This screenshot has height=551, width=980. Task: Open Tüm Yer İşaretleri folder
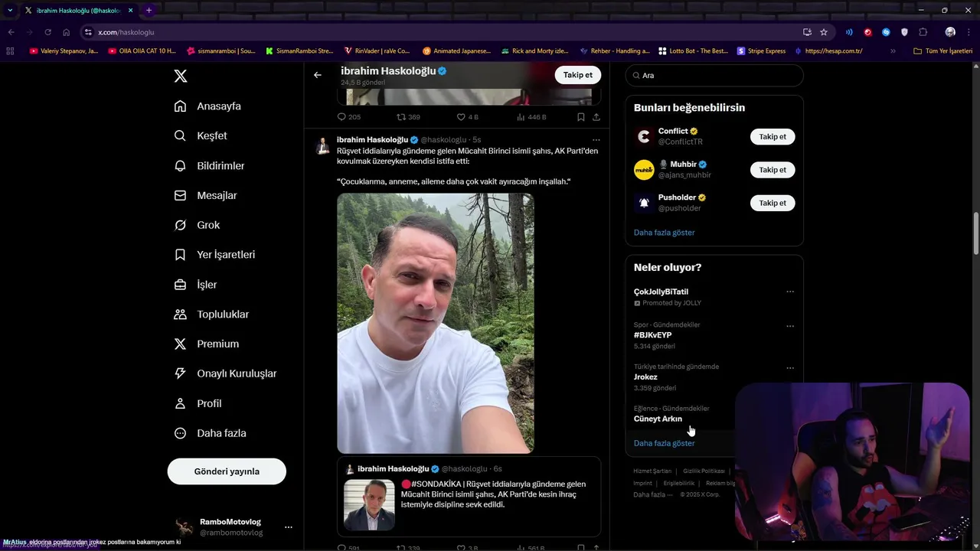coord(942,51)
